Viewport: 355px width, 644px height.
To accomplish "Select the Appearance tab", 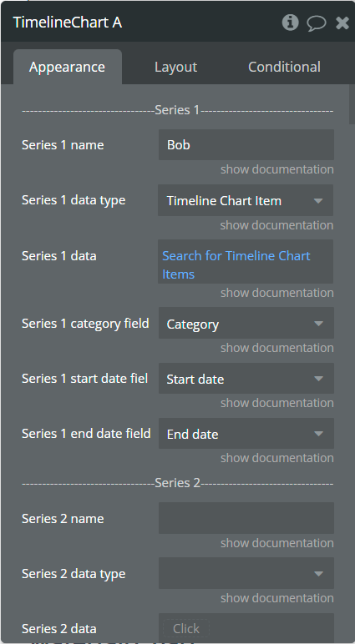I will point(67,67).
